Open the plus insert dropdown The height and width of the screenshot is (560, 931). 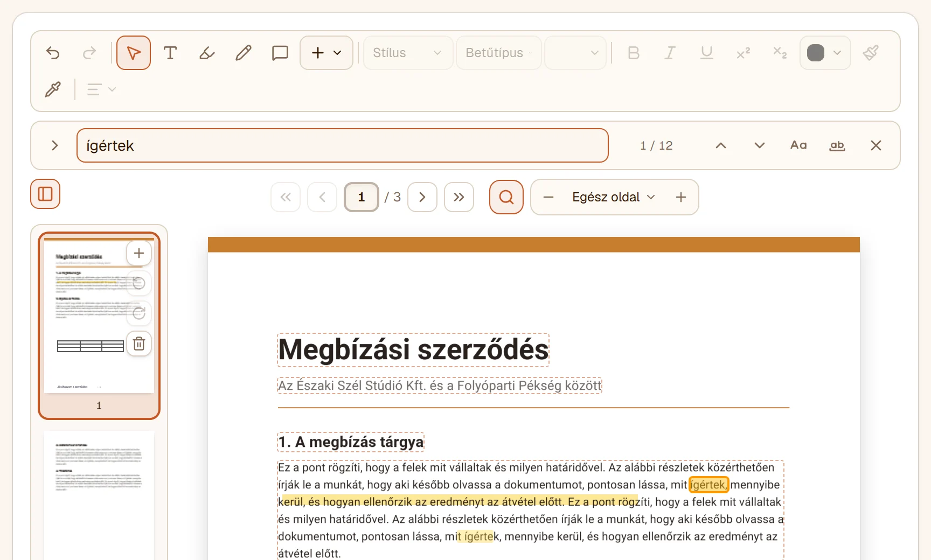326,53
